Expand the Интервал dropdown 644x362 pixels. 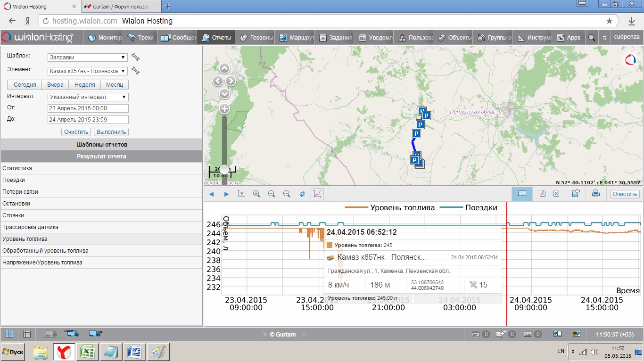coord(88,97)
